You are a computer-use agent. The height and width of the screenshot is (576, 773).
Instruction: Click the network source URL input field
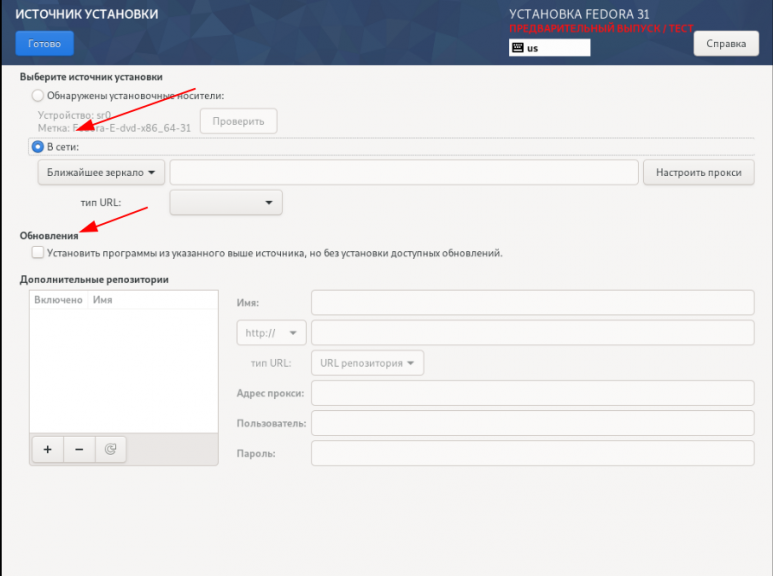tap(404, 173)
